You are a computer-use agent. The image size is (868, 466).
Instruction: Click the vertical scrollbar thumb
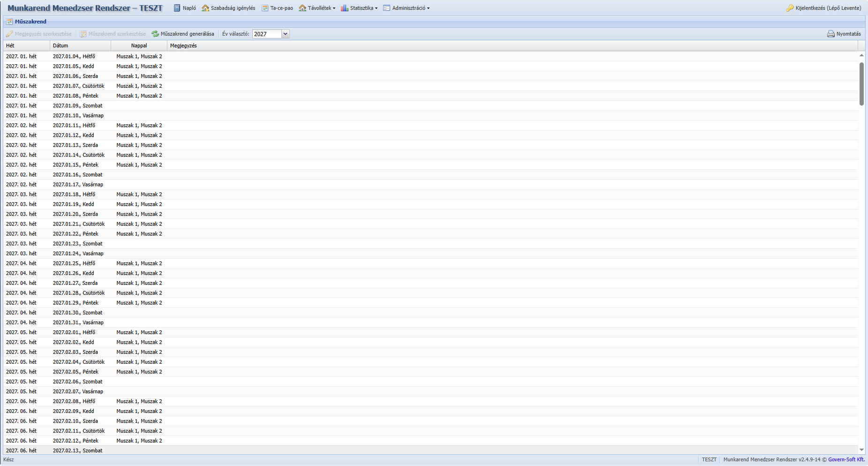pyautogui.click(x=861, y=84)
